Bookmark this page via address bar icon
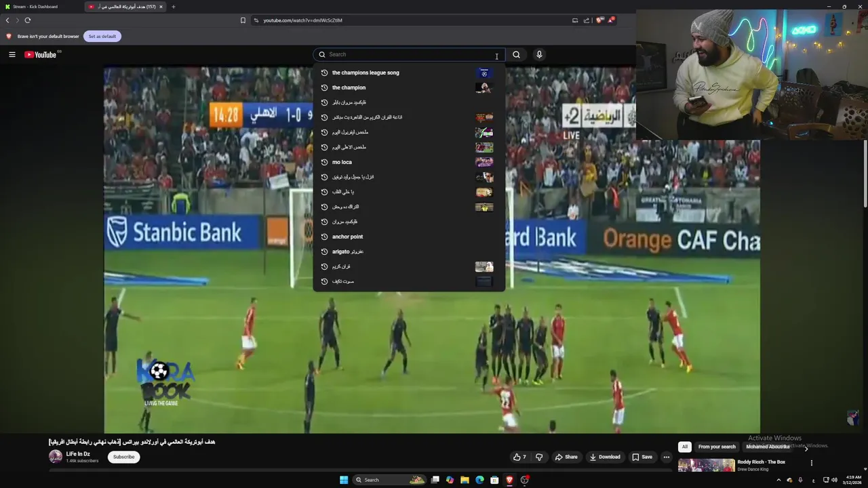This screenshot has width=868, height=488. click(x=243, y=20)
